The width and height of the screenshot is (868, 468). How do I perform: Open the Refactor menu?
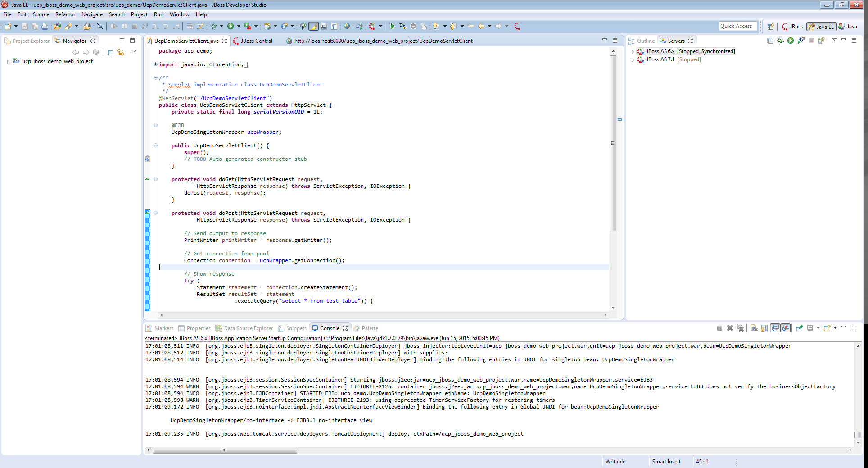click(x=65, y=14)
